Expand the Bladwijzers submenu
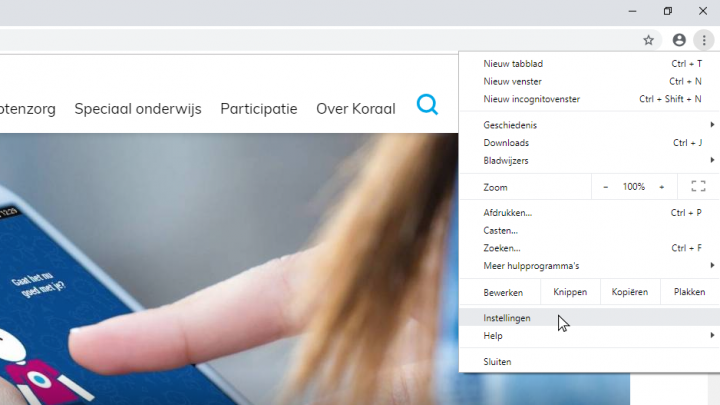720x405 pixels. 590,161
